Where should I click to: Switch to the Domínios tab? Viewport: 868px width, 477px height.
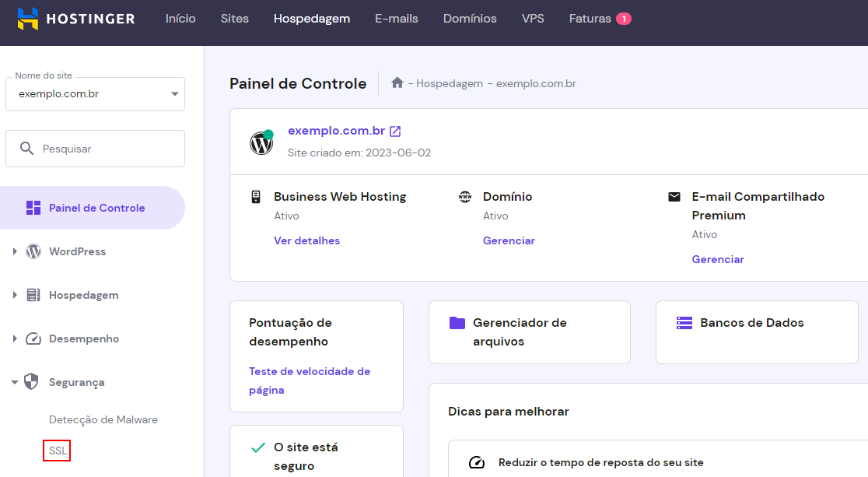click(469, 18)
